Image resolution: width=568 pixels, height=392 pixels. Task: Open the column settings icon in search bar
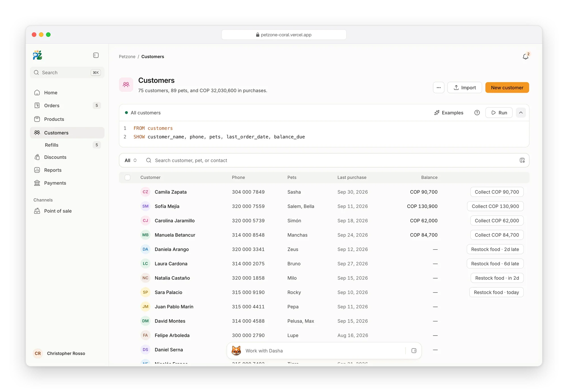tap(522, 160)
